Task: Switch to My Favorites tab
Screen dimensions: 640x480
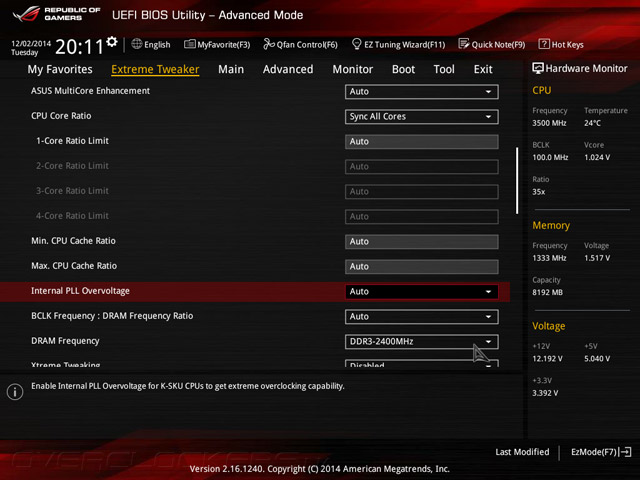Action: [x=60, y=69]
